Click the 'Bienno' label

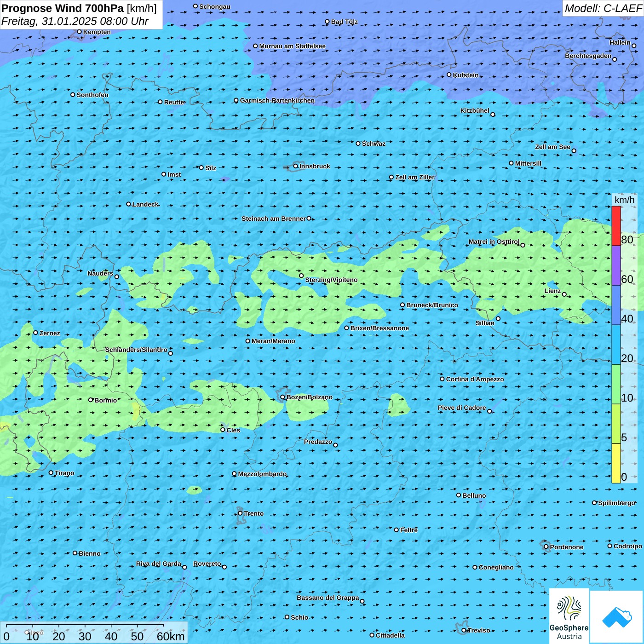point(89,553)
